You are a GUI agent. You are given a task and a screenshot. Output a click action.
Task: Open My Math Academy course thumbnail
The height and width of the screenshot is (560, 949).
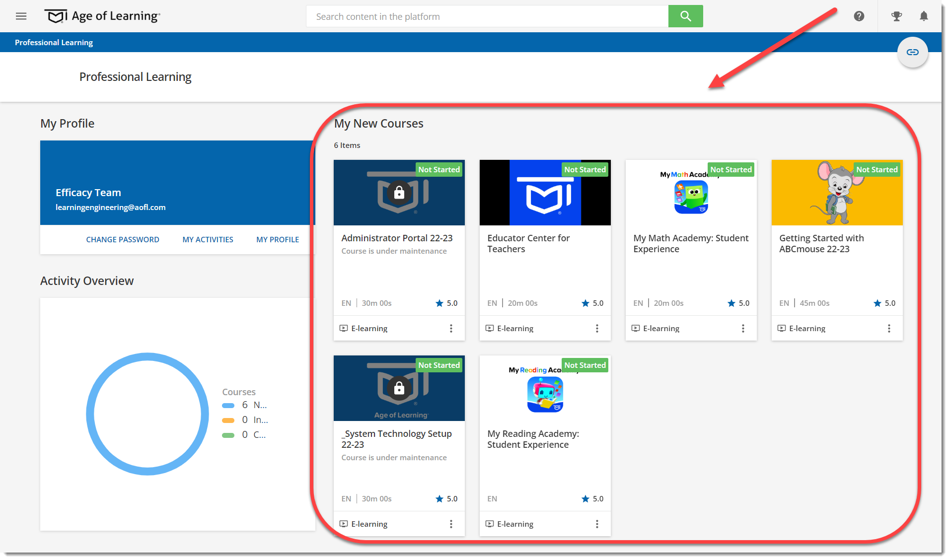click(691, 193)
